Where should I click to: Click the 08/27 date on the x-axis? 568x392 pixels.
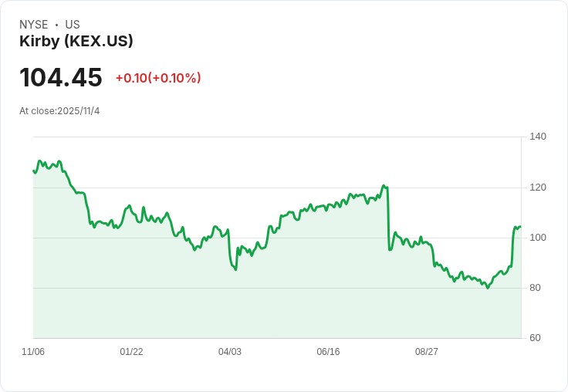point(427,352)
